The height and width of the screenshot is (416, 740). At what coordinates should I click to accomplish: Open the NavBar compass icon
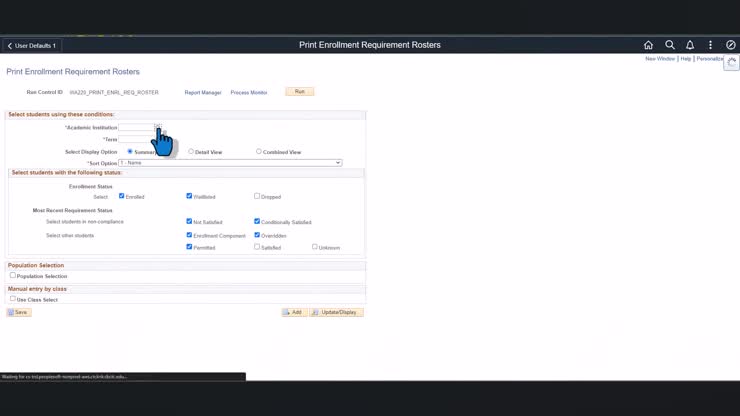(x=731, y=45)
